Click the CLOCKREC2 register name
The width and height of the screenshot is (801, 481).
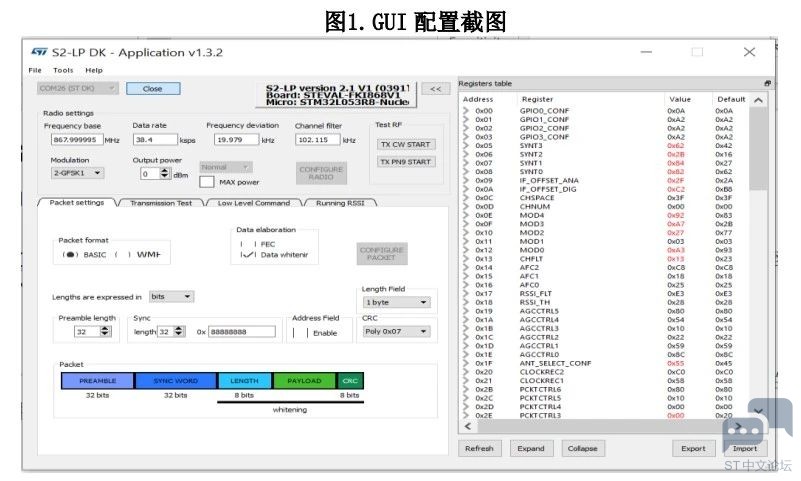tap(541, 372)
